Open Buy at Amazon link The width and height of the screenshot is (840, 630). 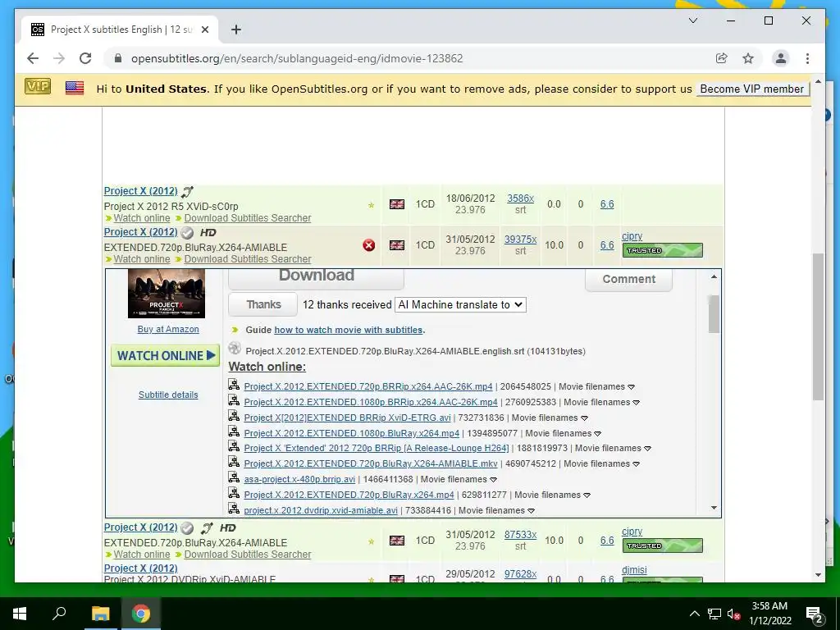pos(168,330)
